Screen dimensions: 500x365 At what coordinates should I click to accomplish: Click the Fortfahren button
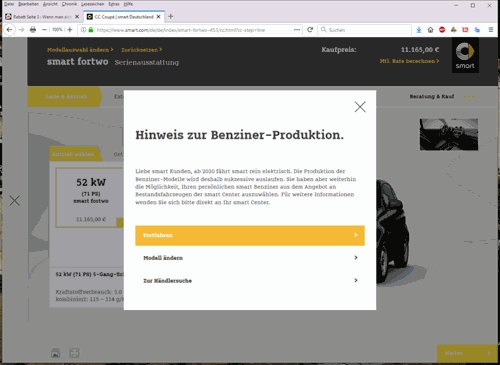pos(250,235)
